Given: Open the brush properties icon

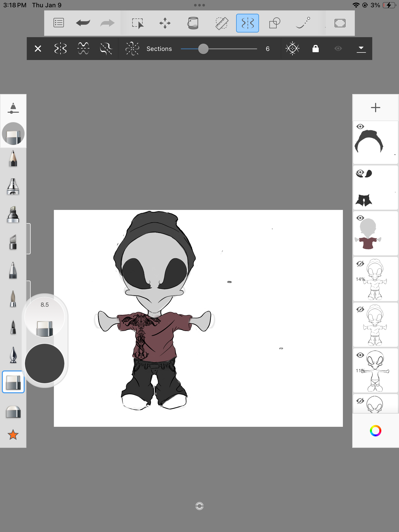Looking at the screenshot, I should pos(13,108).
